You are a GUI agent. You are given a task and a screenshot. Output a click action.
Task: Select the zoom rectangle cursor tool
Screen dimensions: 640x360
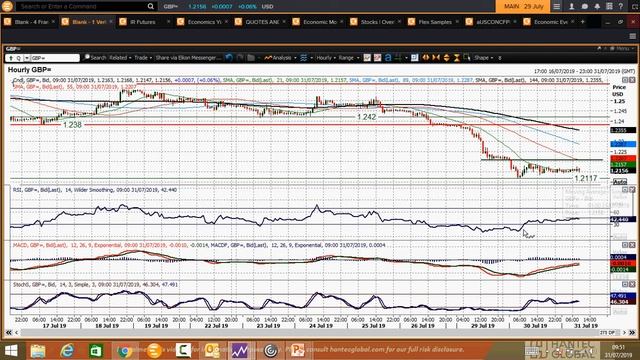pos(467,58)
